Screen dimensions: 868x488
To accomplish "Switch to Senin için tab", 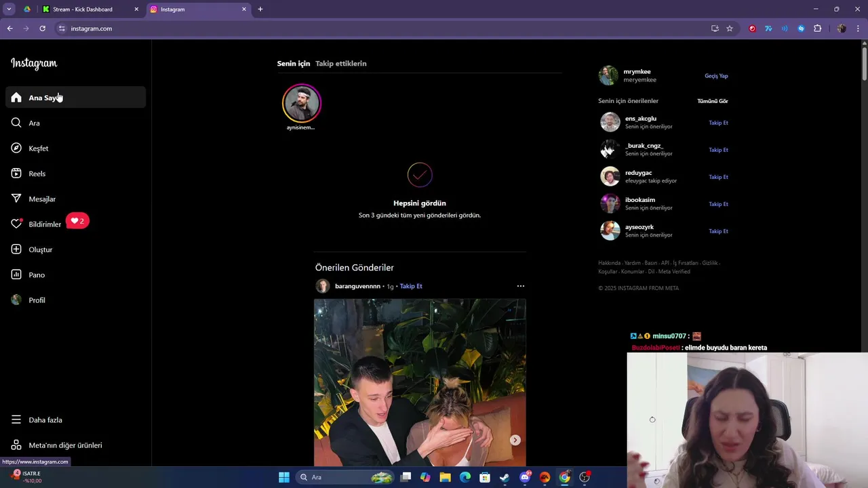I will (294, 64).
